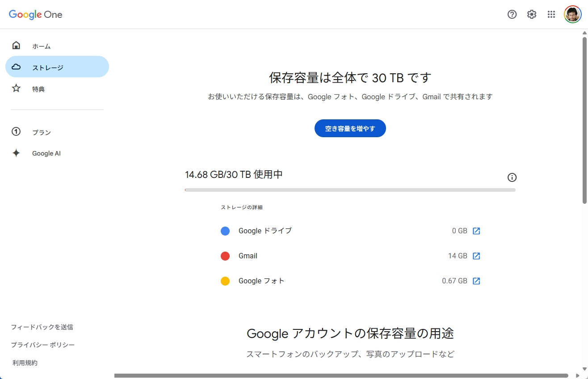The image size is (588, 379).
Task: Go to ホーム in the sidebar
Action: (57, 46)
